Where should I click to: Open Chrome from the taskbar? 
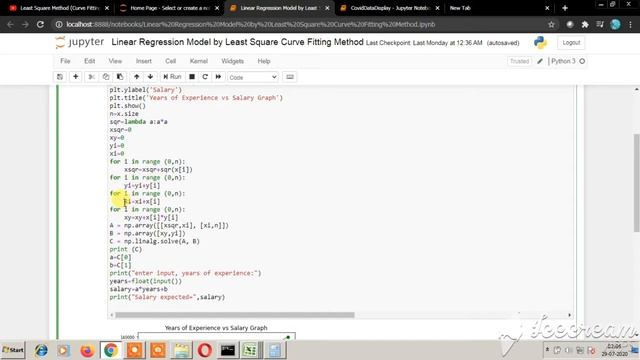pos(110,350)
